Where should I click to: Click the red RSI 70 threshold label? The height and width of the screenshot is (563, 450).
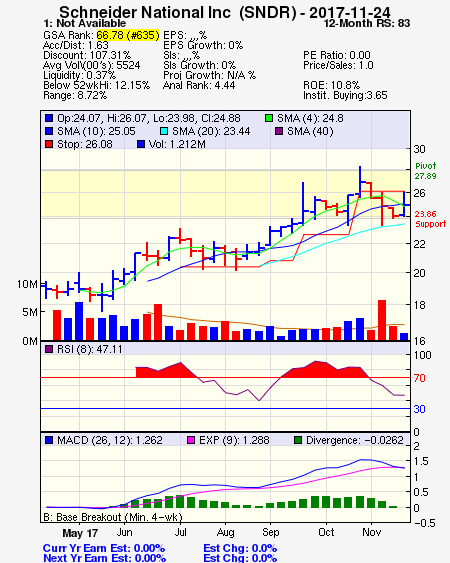click(x=419, y=378)
